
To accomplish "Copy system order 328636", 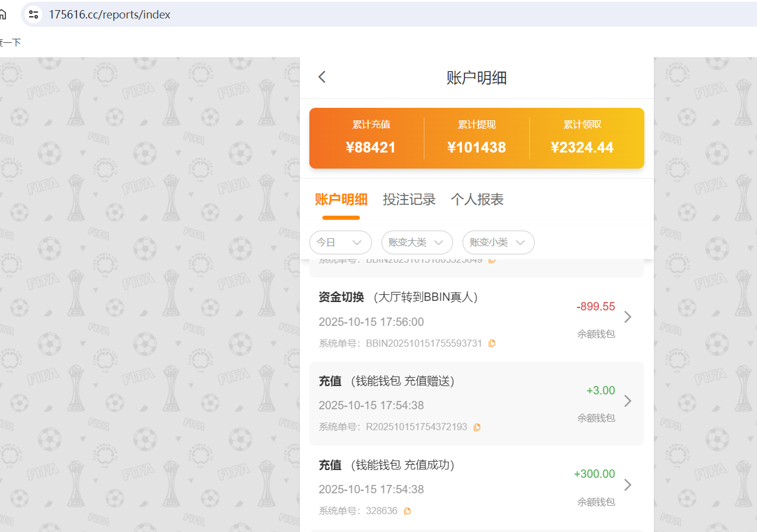I will (x=408, y=511).
